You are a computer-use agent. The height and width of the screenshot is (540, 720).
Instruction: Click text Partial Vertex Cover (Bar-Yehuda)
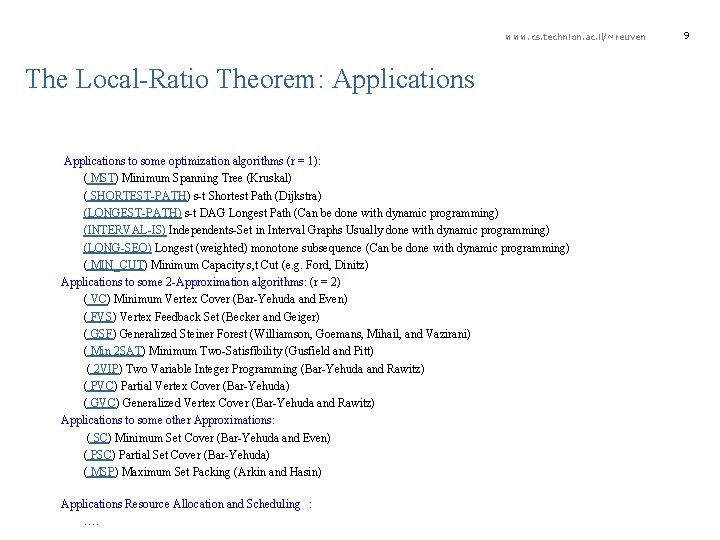tap(205, 386)
